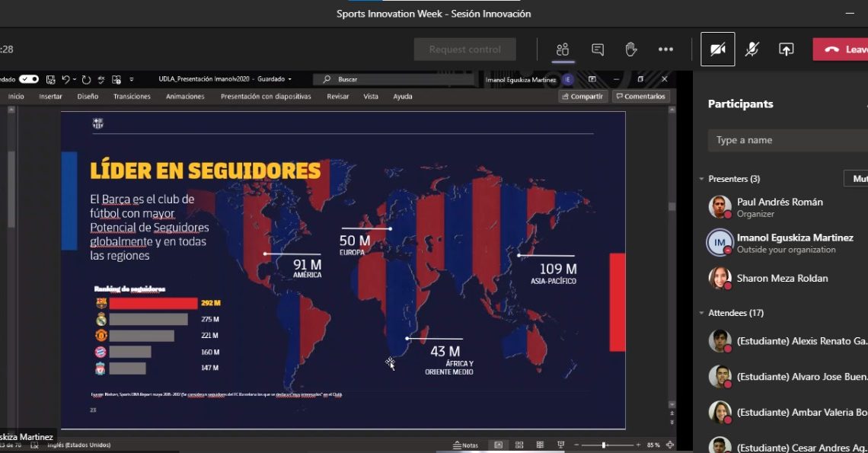Unmute the microphone

pyautogui.click(x=752, y=49)
